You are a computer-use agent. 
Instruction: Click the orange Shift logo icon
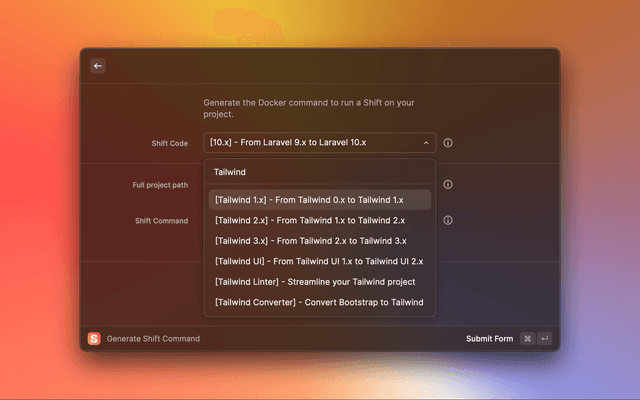[x=95, y=338]
